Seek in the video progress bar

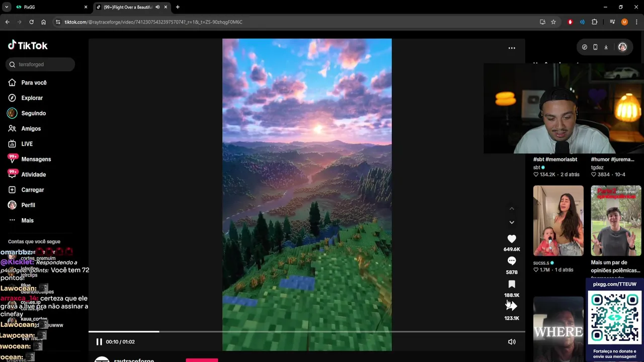point(307,332)
